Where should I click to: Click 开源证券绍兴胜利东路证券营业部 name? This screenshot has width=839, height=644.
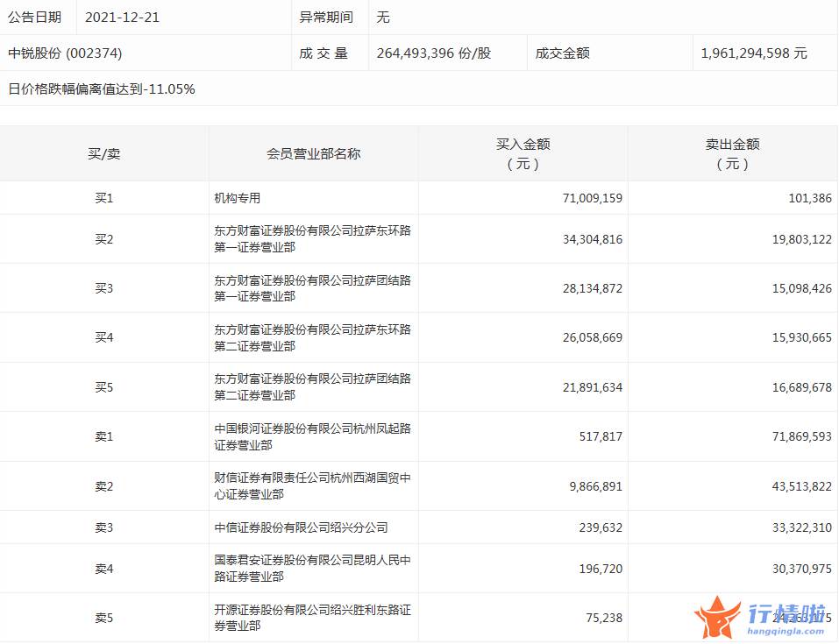pyautogui.click(x=312, y=618)
